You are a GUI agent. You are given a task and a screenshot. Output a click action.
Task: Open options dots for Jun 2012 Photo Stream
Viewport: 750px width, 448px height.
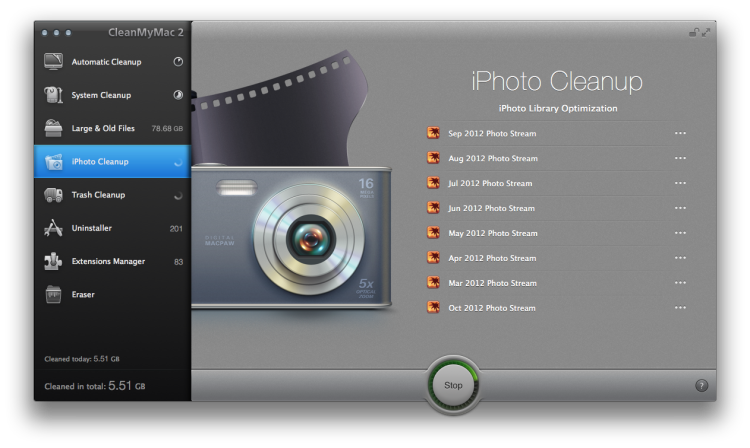click(x=680, y=208)
